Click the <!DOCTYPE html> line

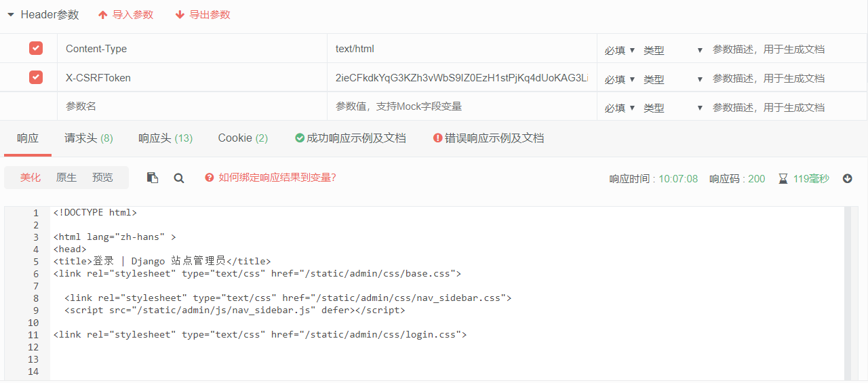(x=95, y=213)
